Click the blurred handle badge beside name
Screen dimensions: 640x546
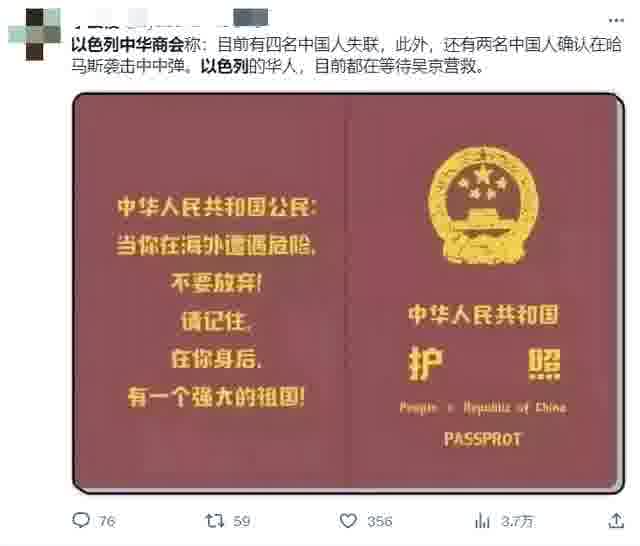251,17
